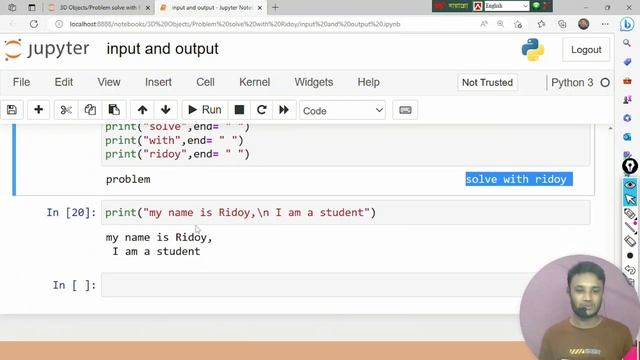
Task: Click the zoom magnifier icon in address bar
Action: (x=500, y=24)
